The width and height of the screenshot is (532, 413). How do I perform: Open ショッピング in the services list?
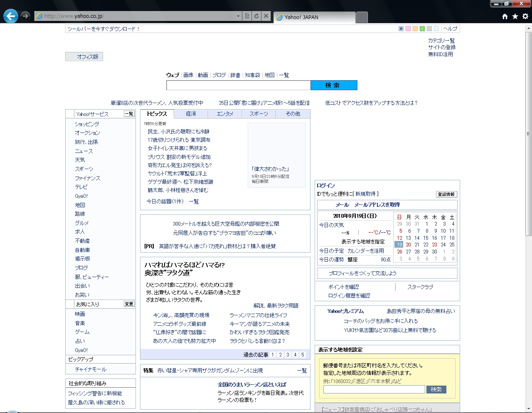tap(87, 124)
